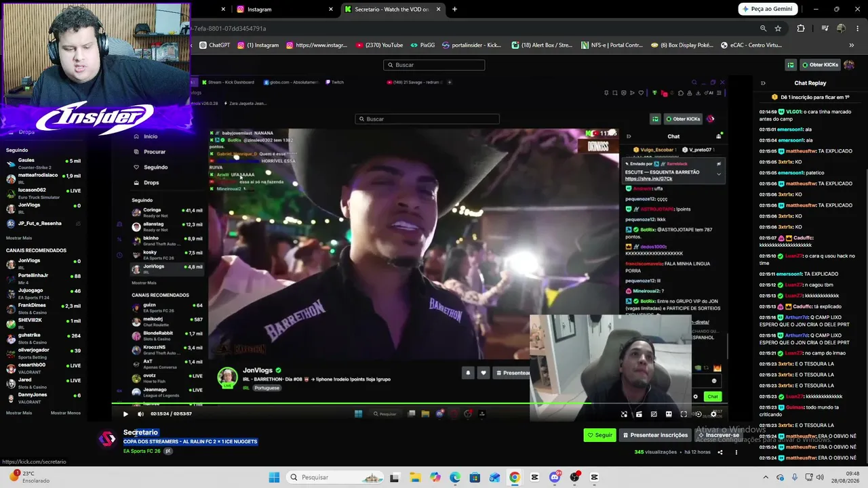Open the Windows Start menu
Screen dimensions: 868x488
[x=274, y=477]
